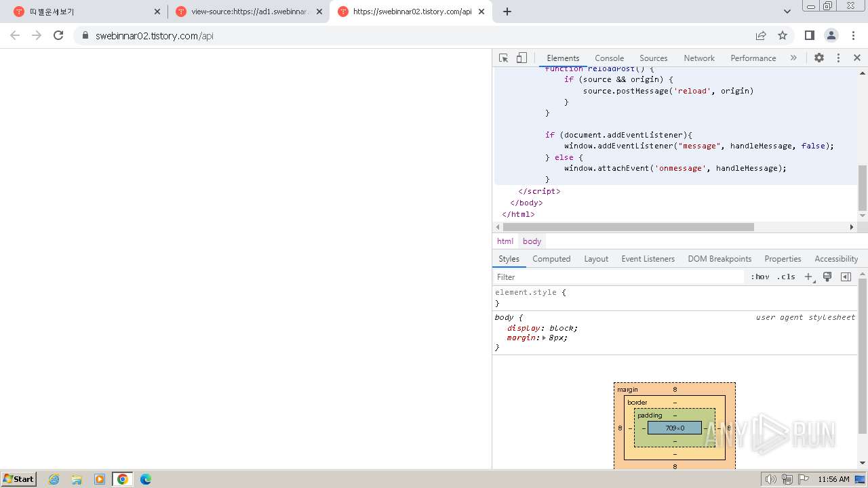Toggle the device toolbar icon
Viewport: 868px width, 488px height.
[x=521, y=58]
